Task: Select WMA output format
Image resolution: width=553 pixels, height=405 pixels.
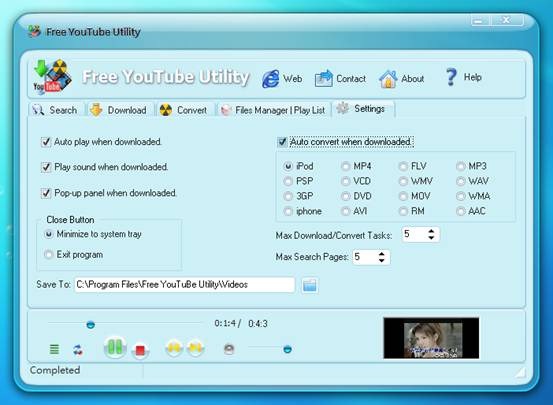Action: [x=460, y=196]
